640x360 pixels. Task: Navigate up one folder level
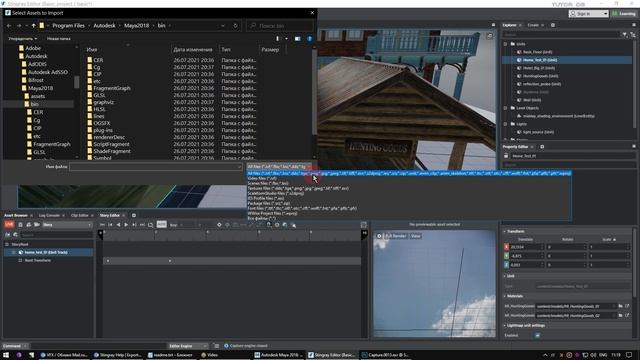coord(33,26)
